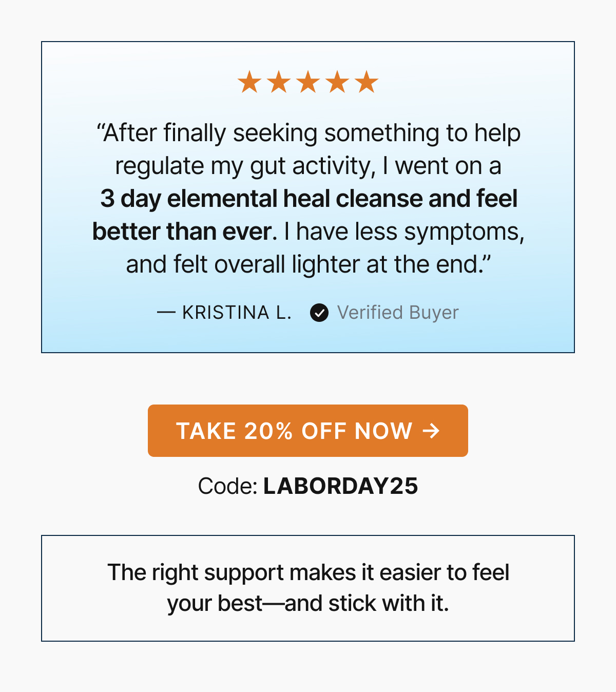Click the arrow on the orange button
The width and height of the screenshot is (616, 692).
[x=431, y=431]
